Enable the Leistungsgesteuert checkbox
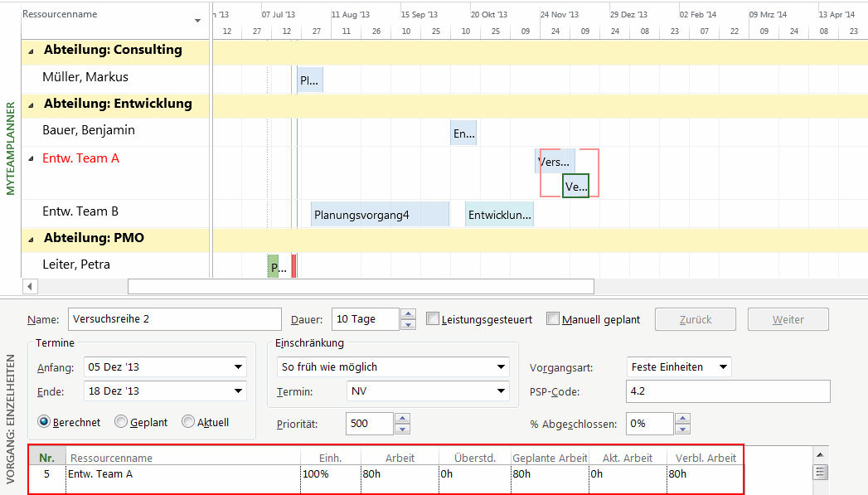The width and height of the screenshot is (868, 495). tap(433, 319)
